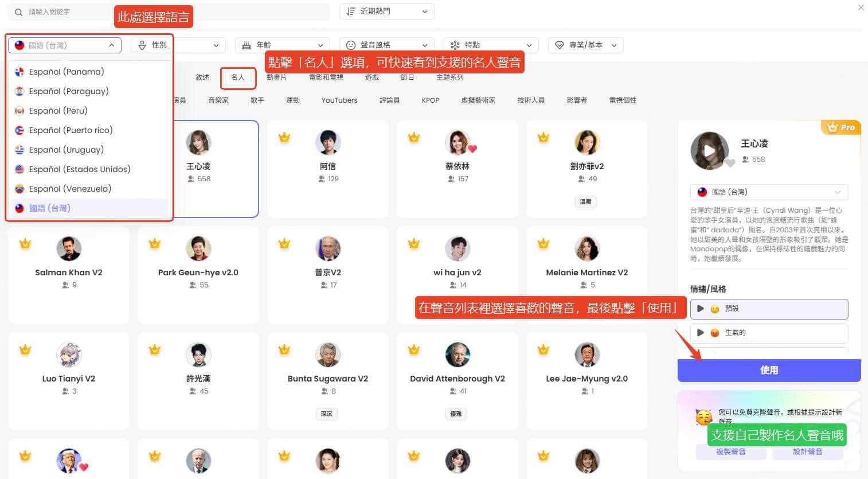Filter by 音樂家 subcategory
The height and width of the screenshot is (479, 868).
pyautogui.click(x=218, y=100)
